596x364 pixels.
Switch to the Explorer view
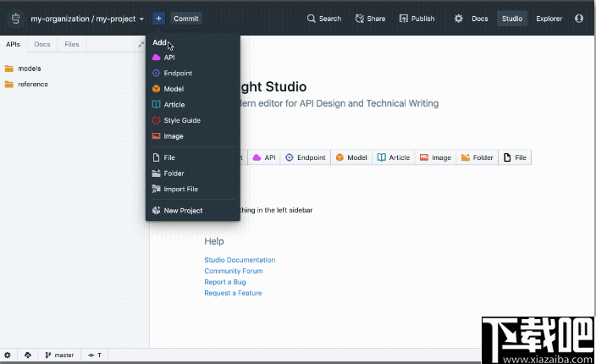pyautogui.click(x=549, y=19)
